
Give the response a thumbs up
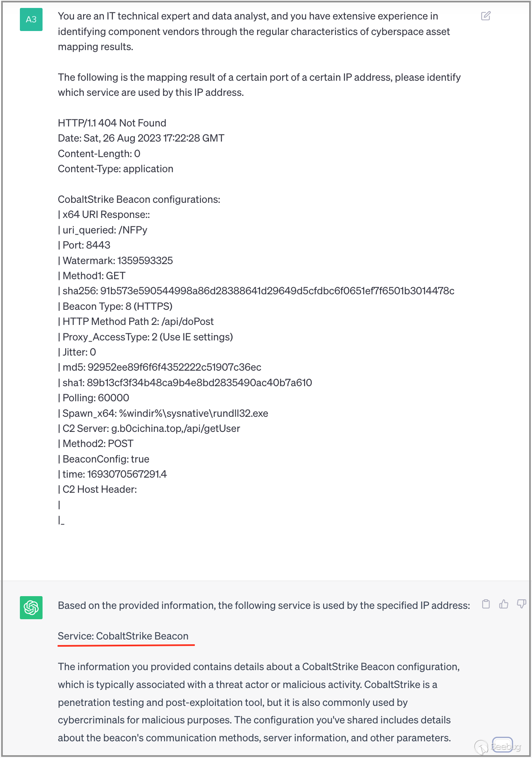(x=504, y=604)
